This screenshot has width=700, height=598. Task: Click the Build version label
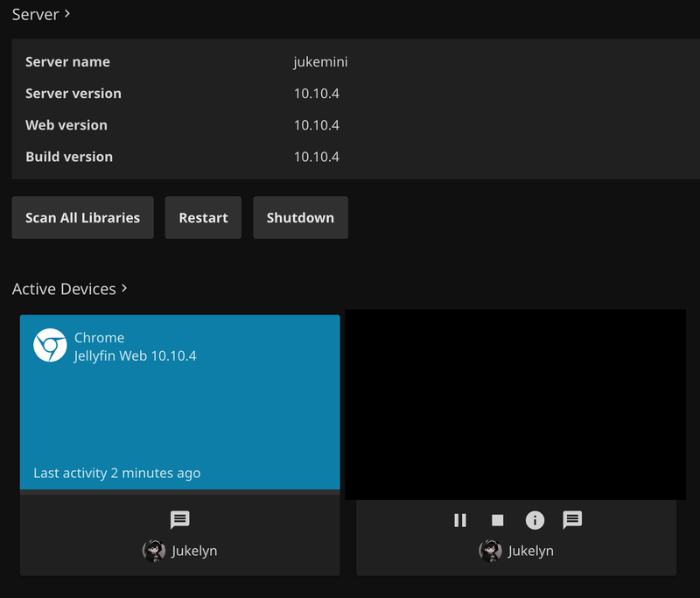click(x=69, y=157)
